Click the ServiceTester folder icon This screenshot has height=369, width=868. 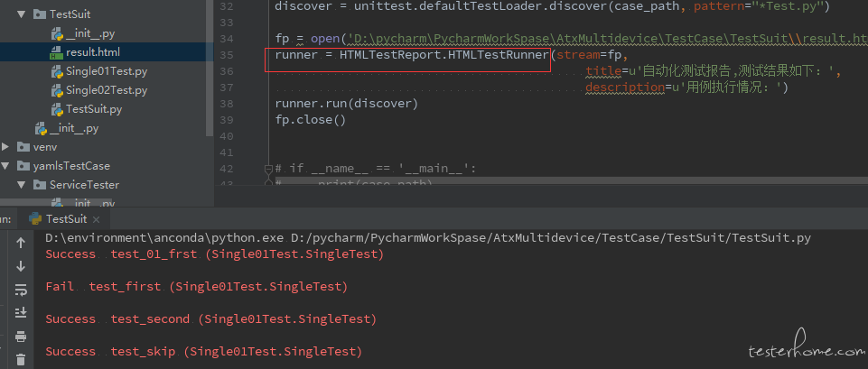pos(40,185)
